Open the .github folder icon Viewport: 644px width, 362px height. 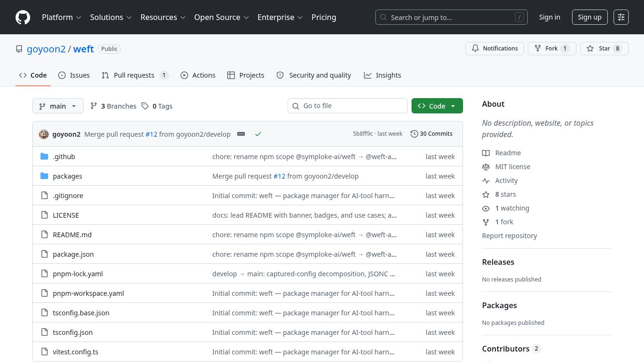tap(44, 156)
